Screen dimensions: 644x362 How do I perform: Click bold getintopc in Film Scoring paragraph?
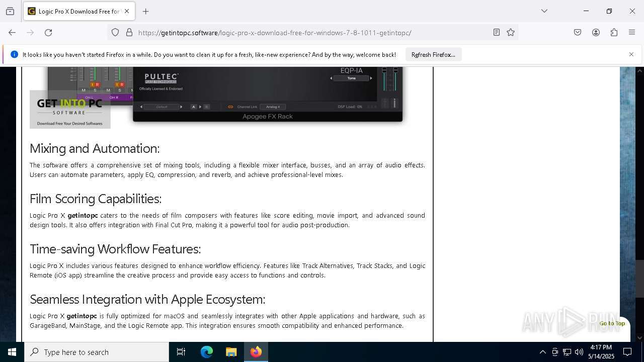(x=83, y=216)
